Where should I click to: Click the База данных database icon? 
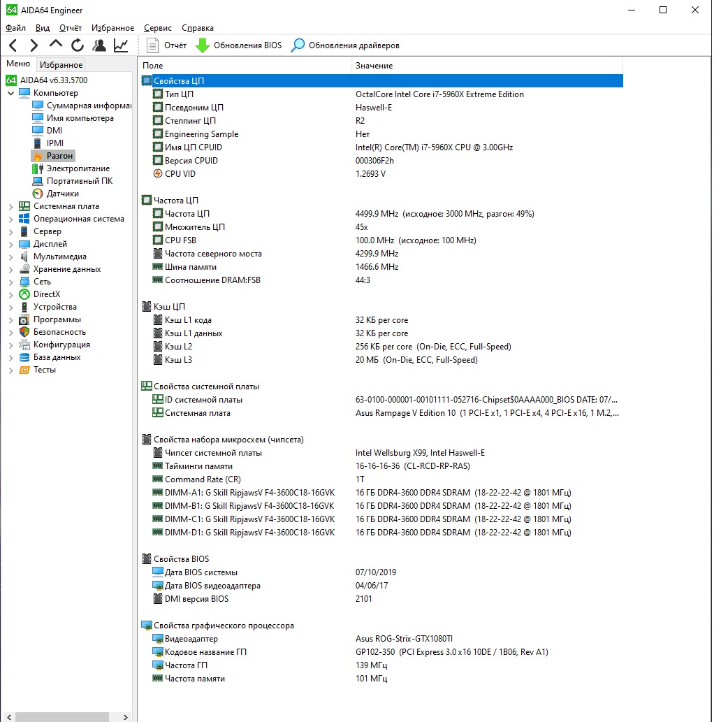24,357
